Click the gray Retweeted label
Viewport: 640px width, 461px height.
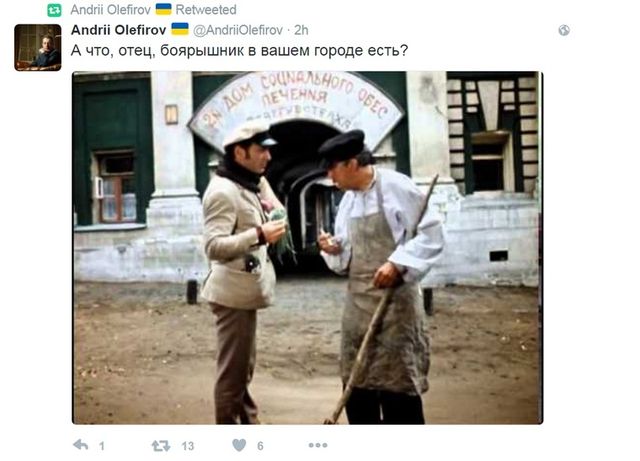pos(206,9)
